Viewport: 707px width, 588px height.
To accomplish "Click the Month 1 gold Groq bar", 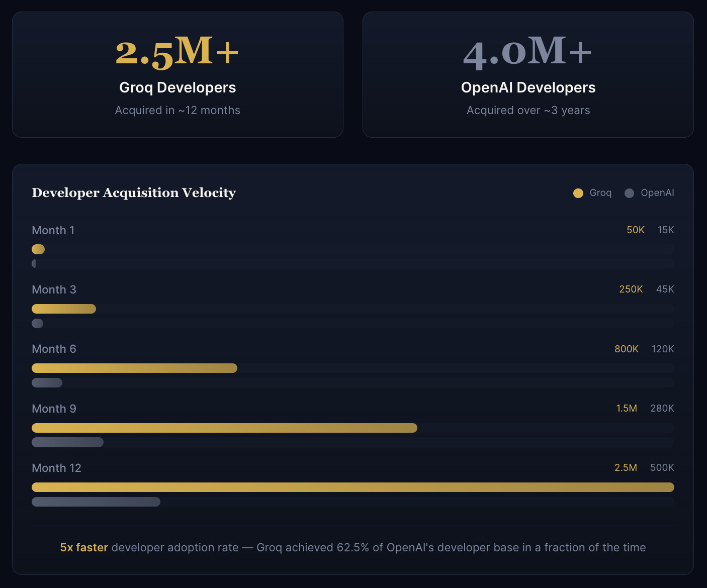I will point(38,249).
